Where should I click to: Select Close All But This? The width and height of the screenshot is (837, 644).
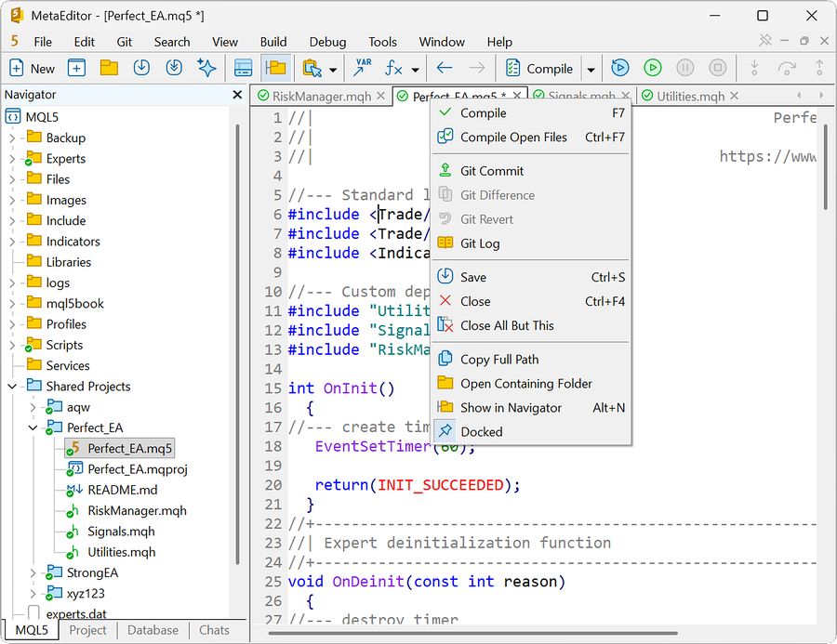pyautogui.click(x=531, y=325)
